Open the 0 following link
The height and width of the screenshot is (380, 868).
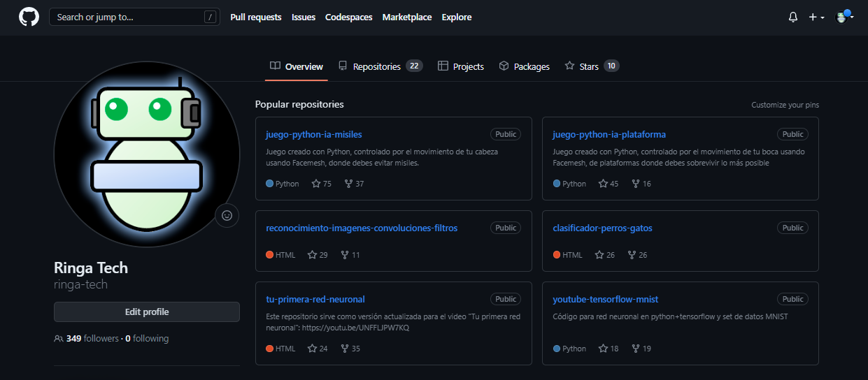147,339
